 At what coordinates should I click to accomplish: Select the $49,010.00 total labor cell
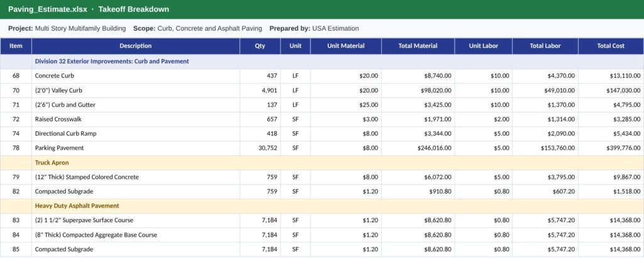point(545,91)
